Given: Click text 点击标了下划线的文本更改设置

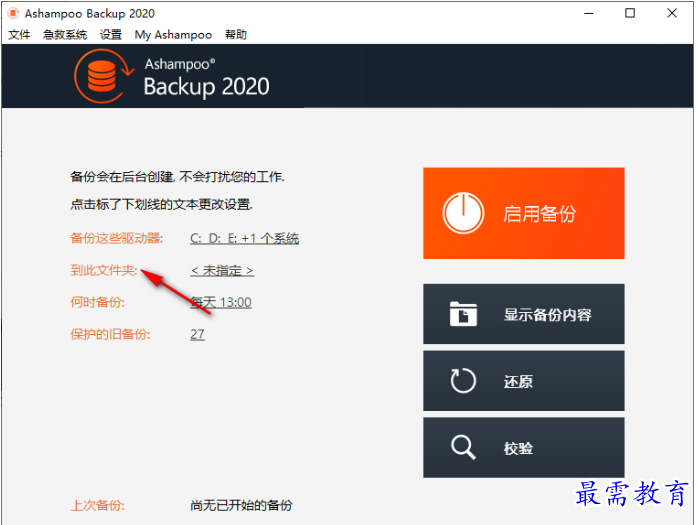Looking at the screenshot, I should coord(161,204).
